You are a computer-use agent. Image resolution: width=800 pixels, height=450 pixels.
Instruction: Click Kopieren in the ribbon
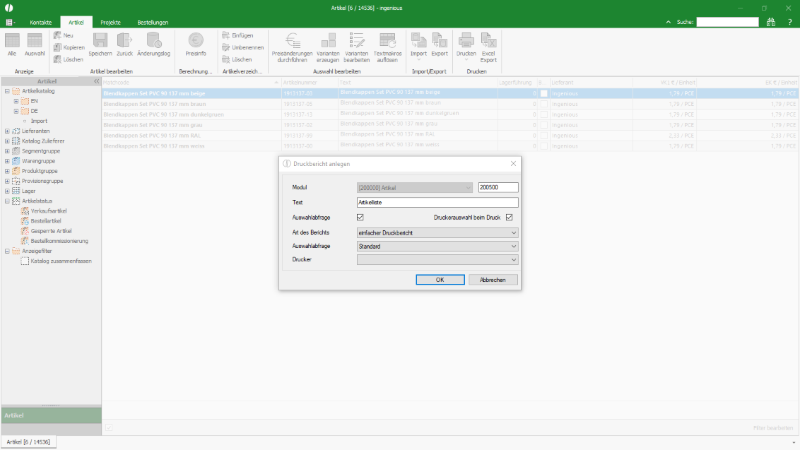tap(69, 47)
